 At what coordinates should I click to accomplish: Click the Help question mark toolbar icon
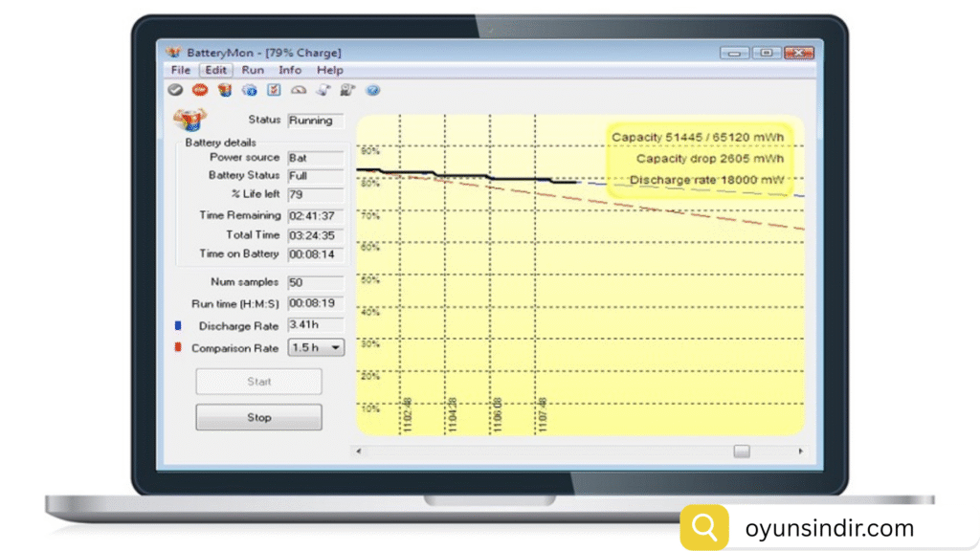(x=372, y=89)
